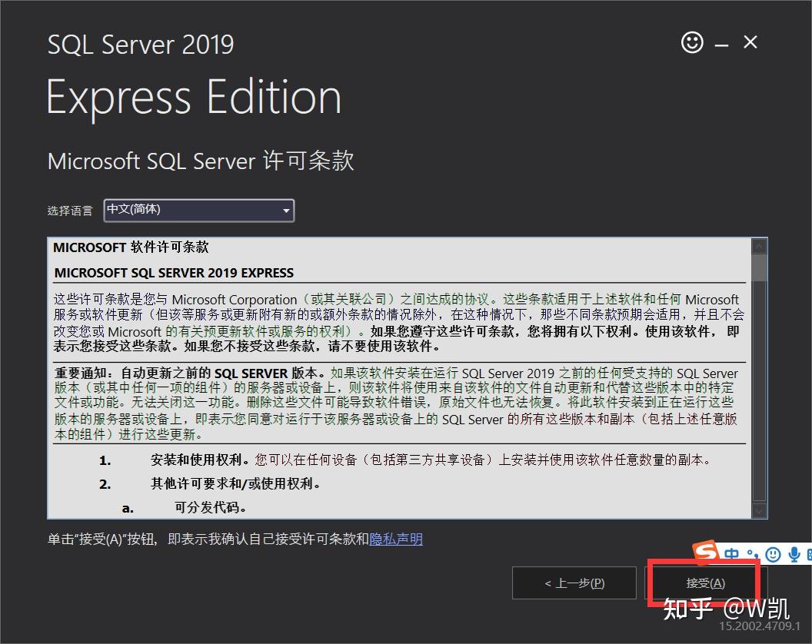Viewport: 812px width, 644px height.
Task: Click the license scrollbar up arrow
Action: pyautogui.click(x=759, y=247)
